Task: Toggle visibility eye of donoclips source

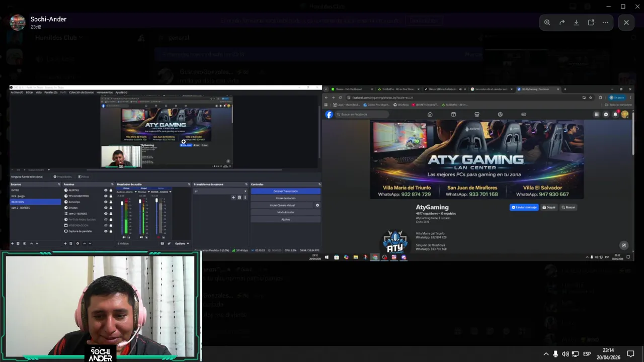Action: point(106,202)
